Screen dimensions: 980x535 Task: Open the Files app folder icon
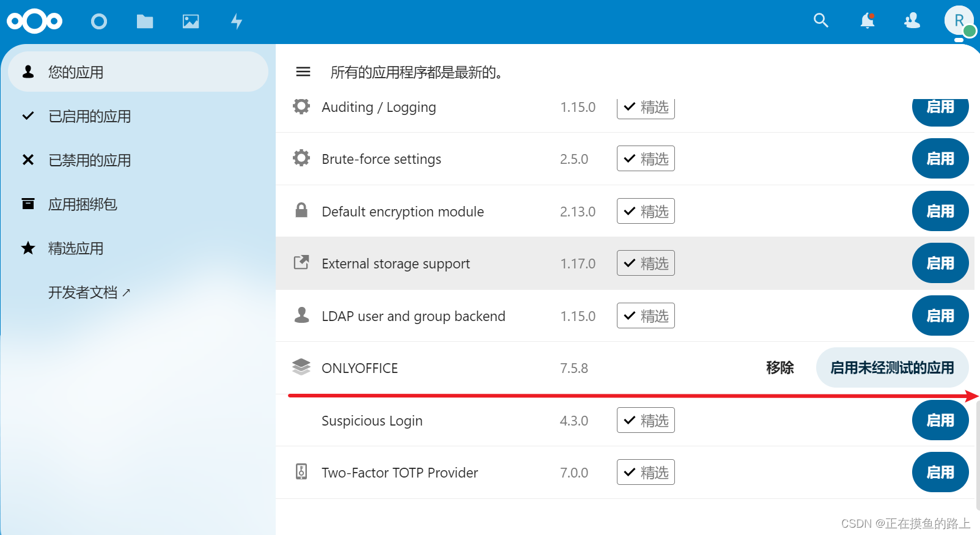[145, 21]
